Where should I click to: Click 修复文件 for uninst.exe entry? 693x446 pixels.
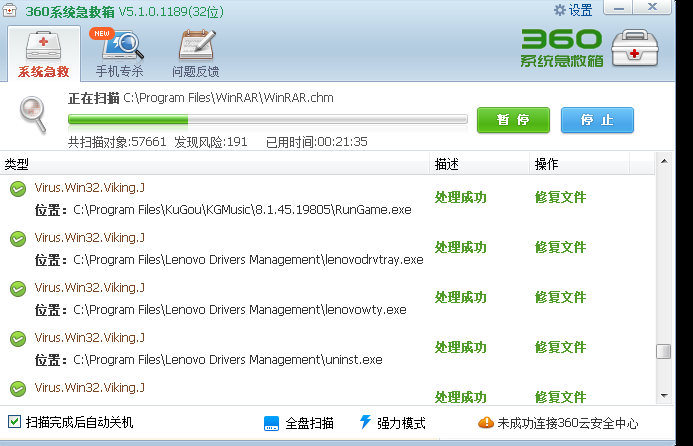point(560,347)
